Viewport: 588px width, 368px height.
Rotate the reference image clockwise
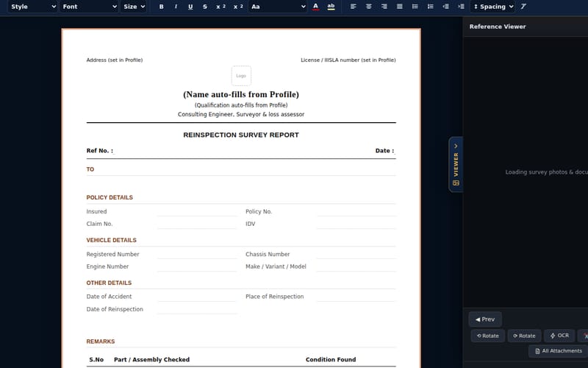click(x=524, y=336)
